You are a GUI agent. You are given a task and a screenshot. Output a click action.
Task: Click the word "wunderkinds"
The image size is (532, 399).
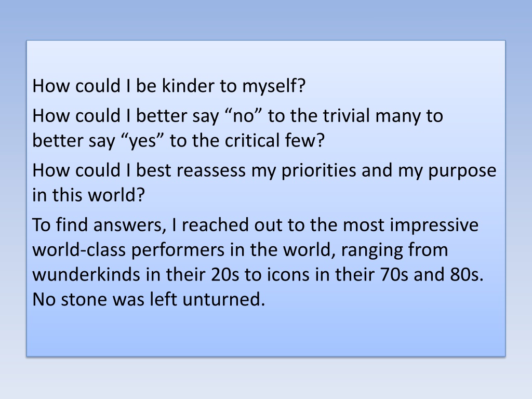[x=86, y=275]
